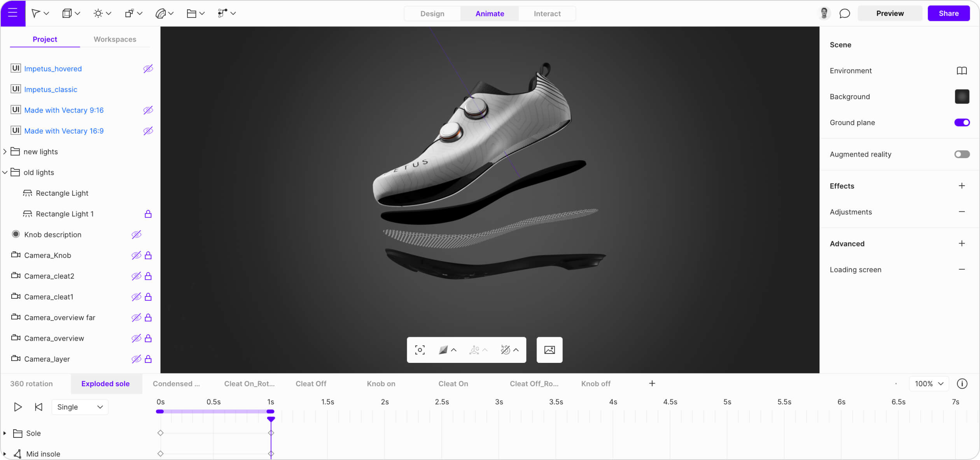Select the Exploded sole animation clip
This screenshot has height=460, width=980.
click(x=105, y=383)
